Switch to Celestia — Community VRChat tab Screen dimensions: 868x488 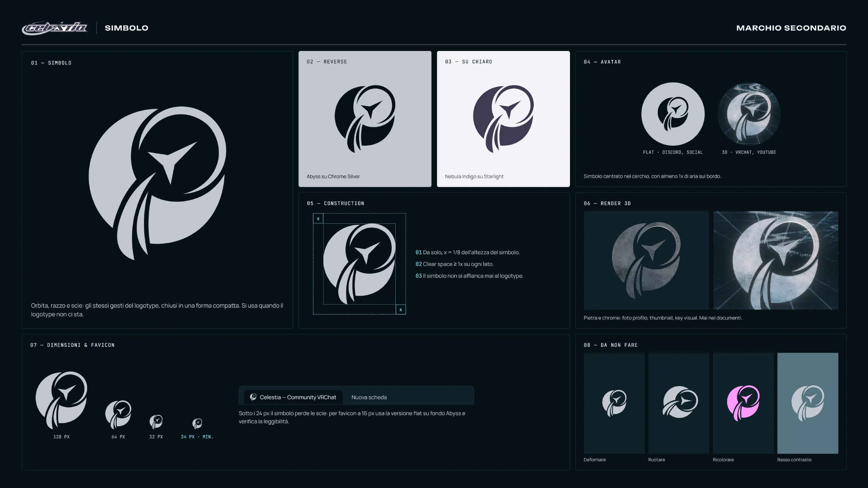point(293,397)
